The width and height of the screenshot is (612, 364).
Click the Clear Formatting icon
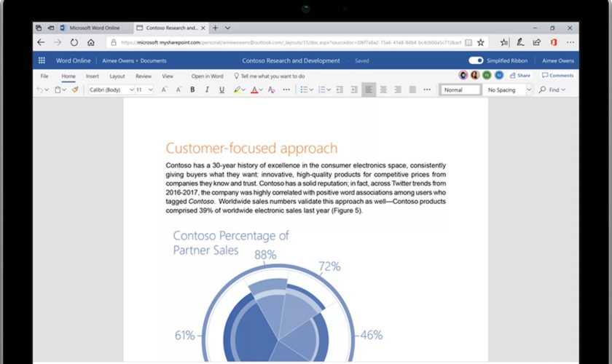(271, 90)
